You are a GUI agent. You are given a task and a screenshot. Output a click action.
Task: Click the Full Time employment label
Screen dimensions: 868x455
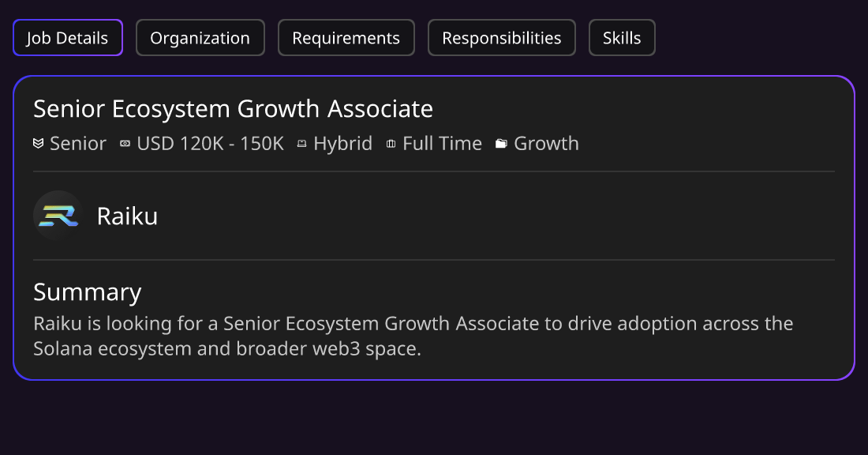tap(443, 144)
